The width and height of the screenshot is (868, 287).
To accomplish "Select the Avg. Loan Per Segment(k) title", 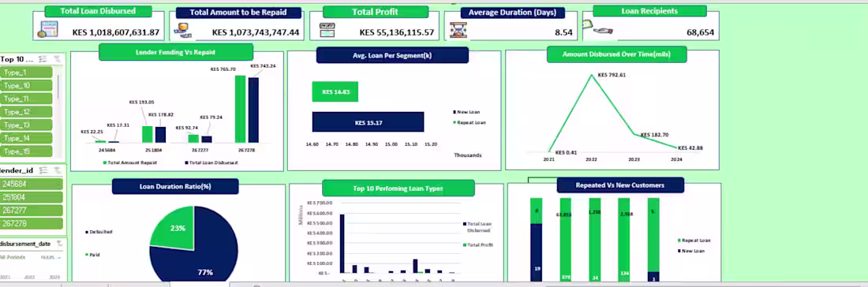I will (x=392, y=55).
